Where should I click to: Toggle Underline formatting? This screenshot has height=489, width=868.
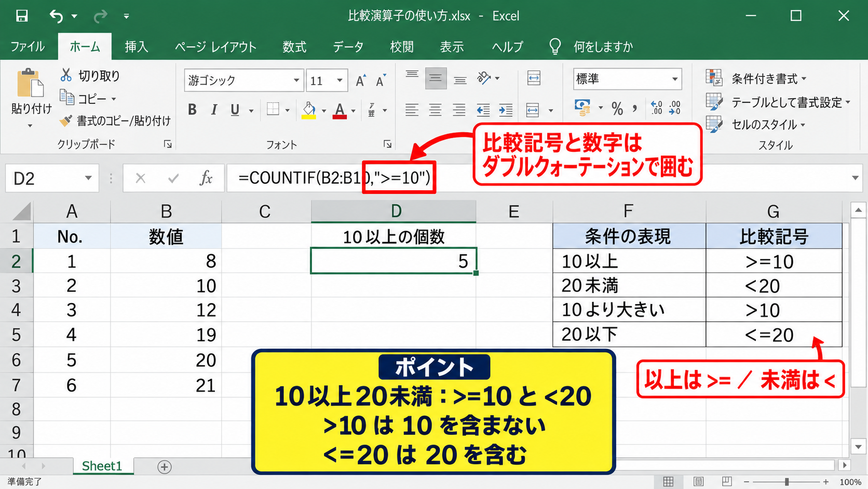[x=235, y=110]
